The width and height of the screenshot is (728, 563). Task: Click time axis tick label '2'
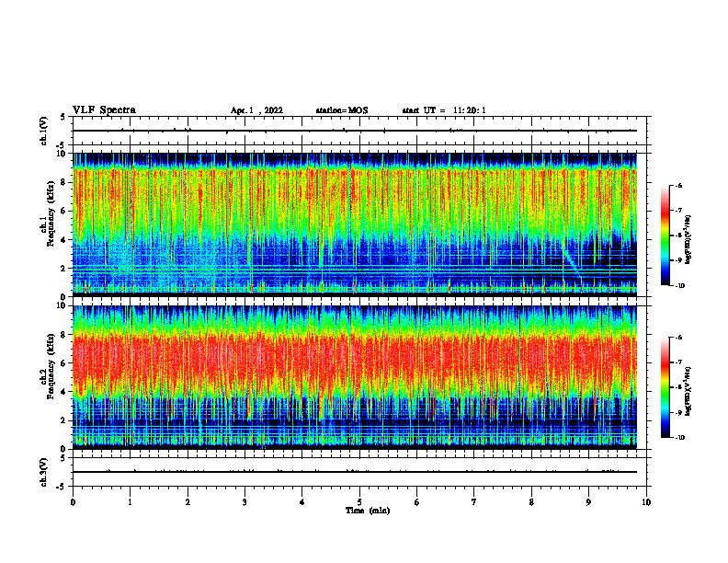(x=188, y=502)
